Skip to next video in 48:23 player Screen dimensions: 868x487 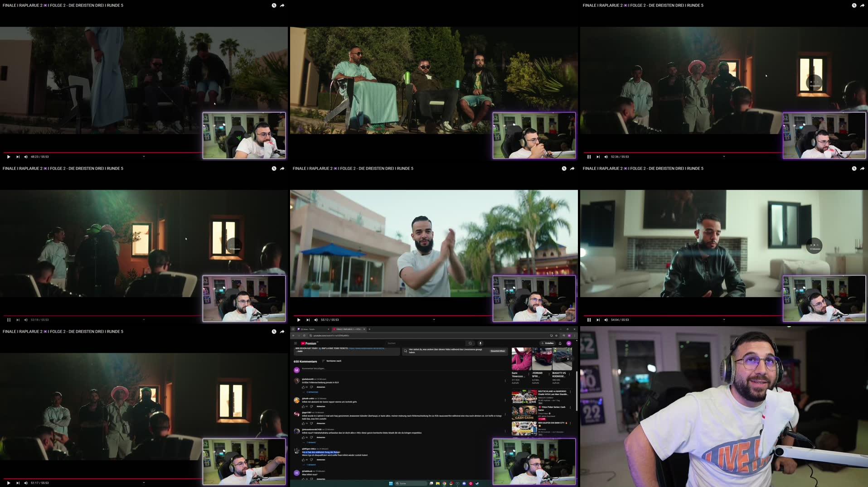(18, 157)
